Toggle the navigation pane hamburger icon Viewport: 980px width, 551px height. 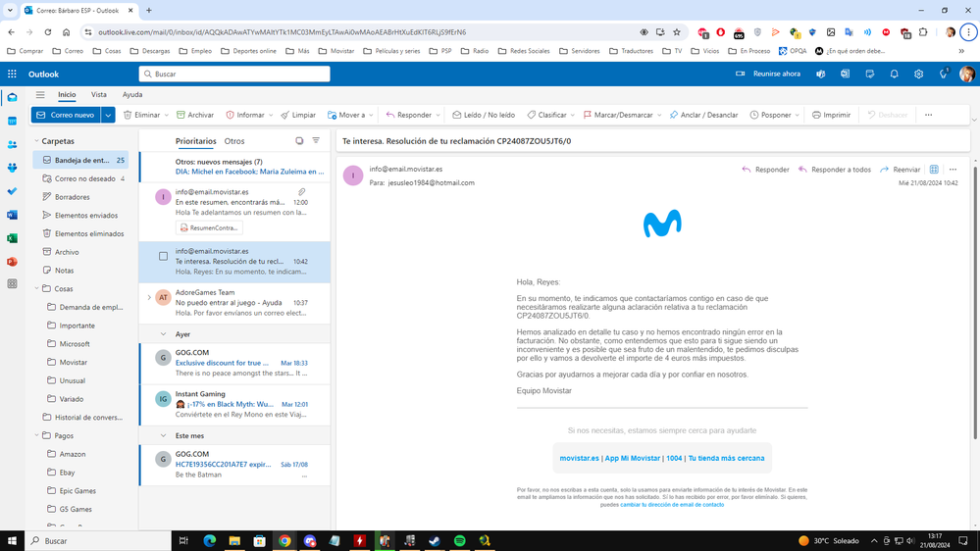[40, 95]
